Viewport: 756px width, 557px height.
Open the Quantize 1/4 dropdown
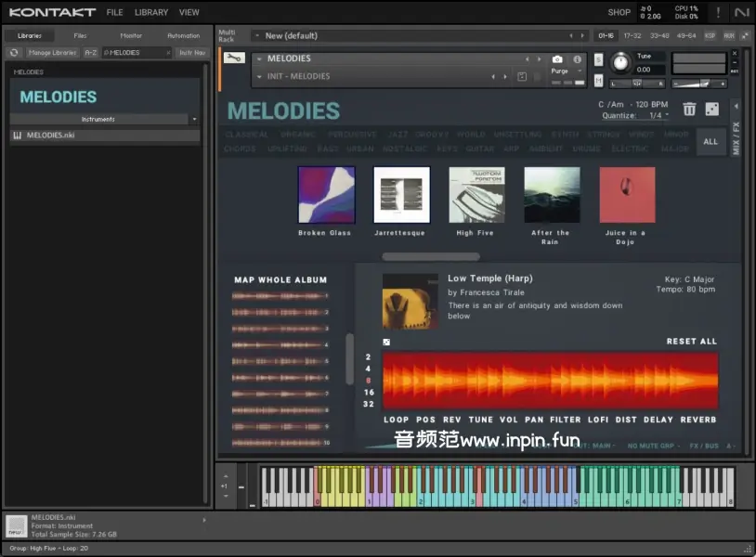658,116
